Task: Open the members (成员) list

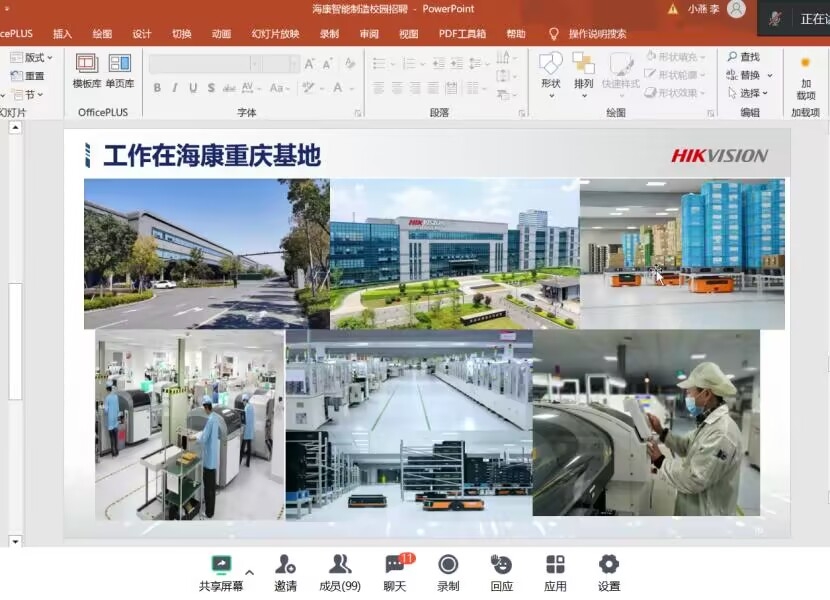Action: [339, 566]
